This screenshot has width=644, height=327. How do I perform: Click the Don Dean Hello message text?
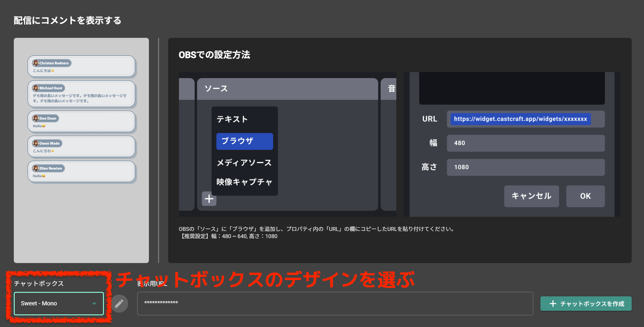[x=39, y=126]
